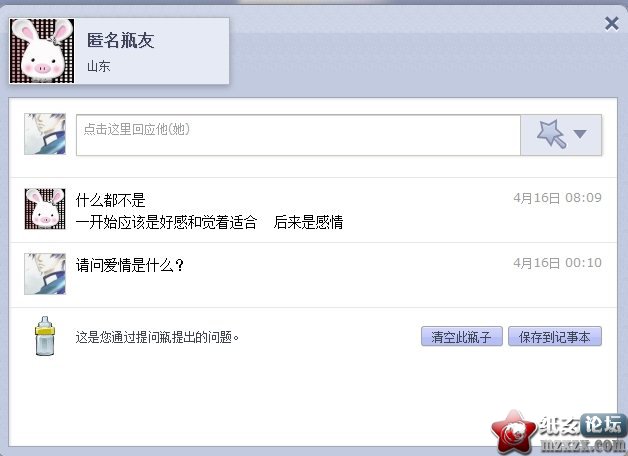Image resolution: width=628 pixels, height=456 pixels.
Task: Select the question text 请问爱情是什么？
Action: tap(130, 265)
